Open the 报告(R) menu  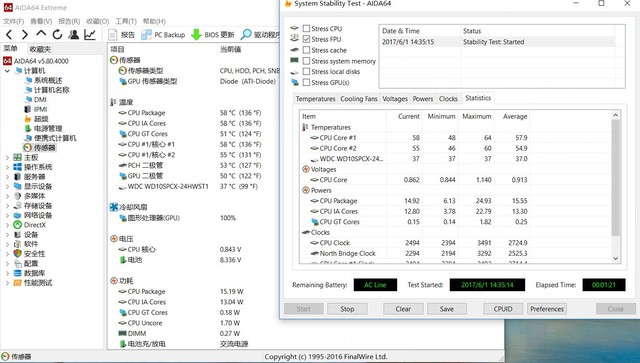pyautogui.click(x=69, y=21)
